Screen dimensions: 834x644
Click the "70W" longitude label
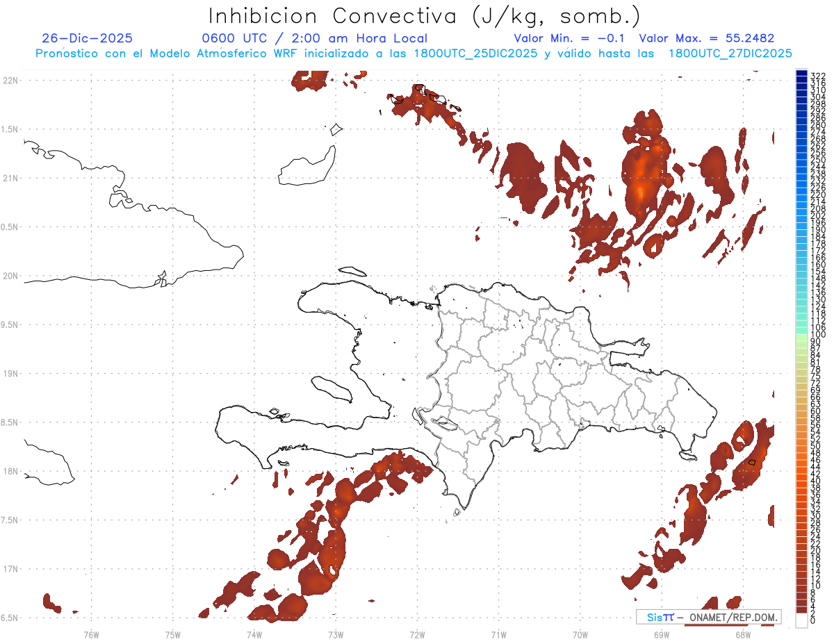coord(580,634)
